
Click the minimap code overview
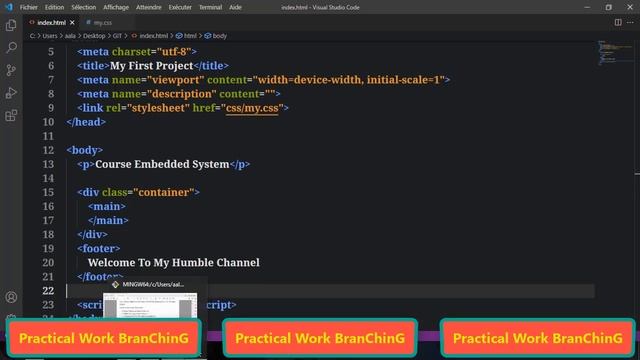click(x=616, y=53)
